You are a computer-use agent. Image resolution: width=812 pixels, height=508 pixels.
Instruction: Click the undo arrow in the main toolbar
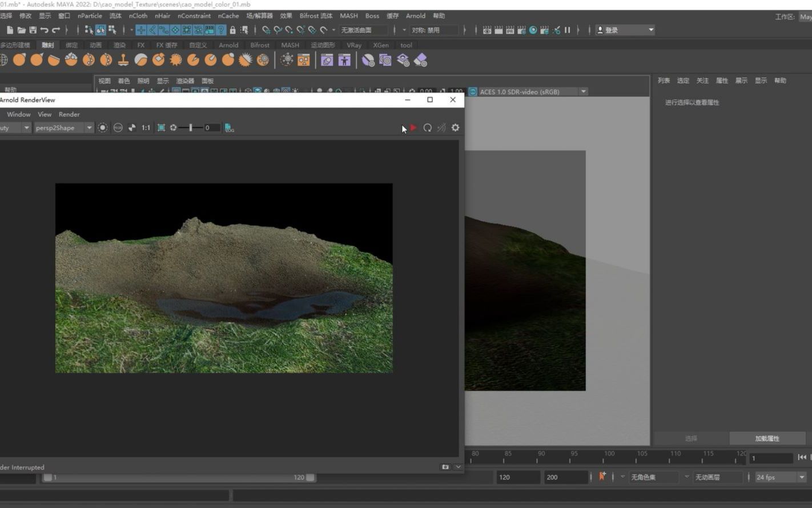point(44,30)
